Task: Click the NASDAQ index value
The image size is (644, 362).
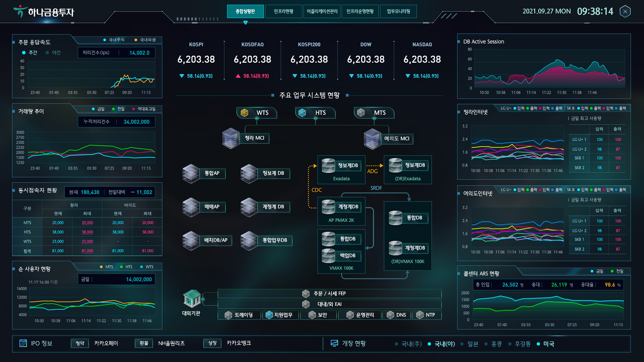Action: coord(422,59)
